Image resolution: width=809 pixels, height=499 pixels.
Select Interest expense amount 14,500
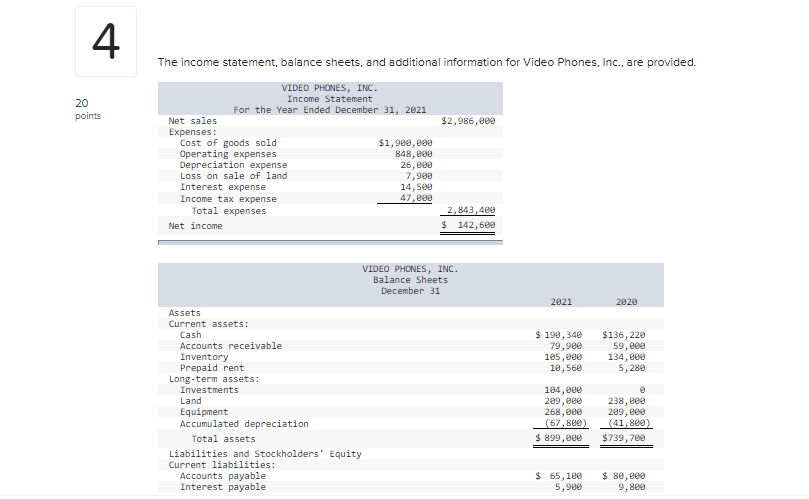416,187
